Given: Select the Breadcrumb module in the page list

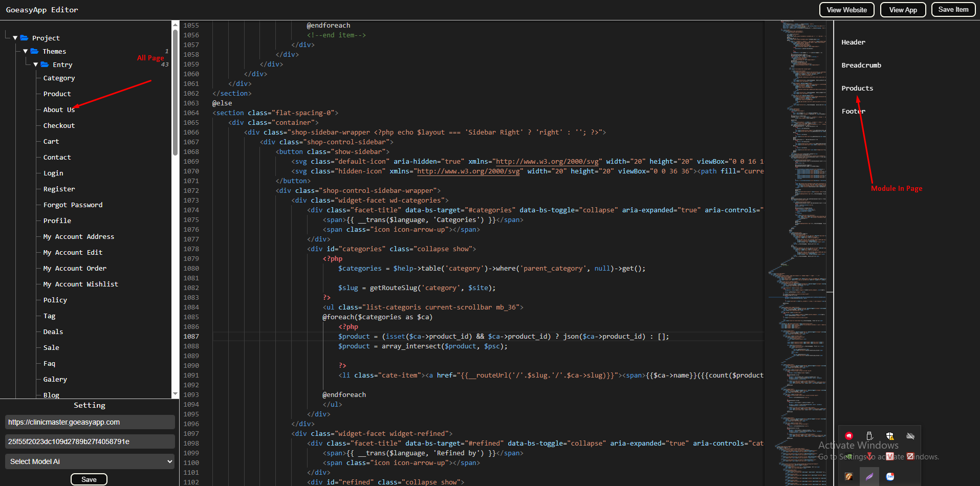Looking at the screenshot, I should (861, 65).
